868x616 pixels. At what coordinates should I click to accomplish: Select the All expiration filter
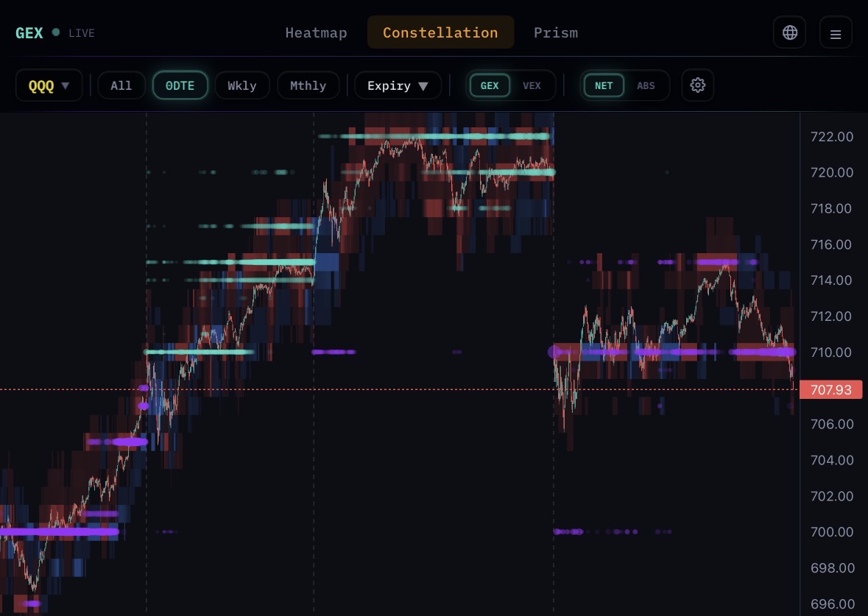coord(121,86)
